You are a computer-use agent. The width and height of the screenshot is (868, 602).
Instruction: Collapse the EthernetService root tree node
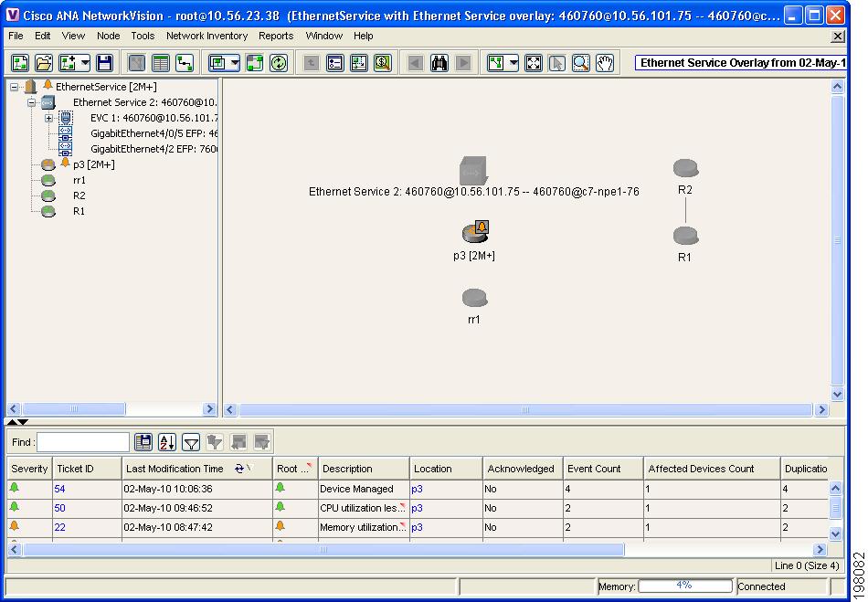[x=15, y=87]
